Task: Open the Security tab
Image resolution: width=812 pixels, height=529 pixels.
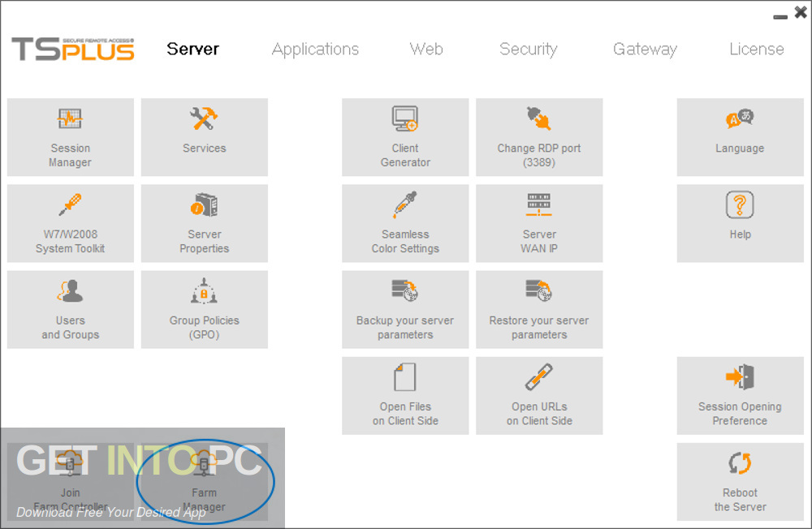Action: pos(529,49)
